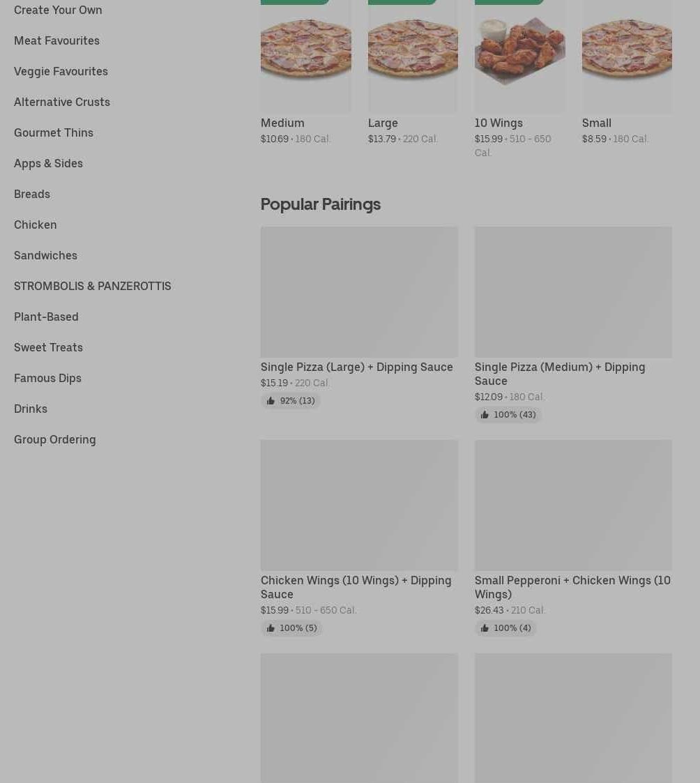The image size is (700, 783).
Task: Open Single Pizza (Large) + Dipping Sauce item
Action: click(356, 367)
